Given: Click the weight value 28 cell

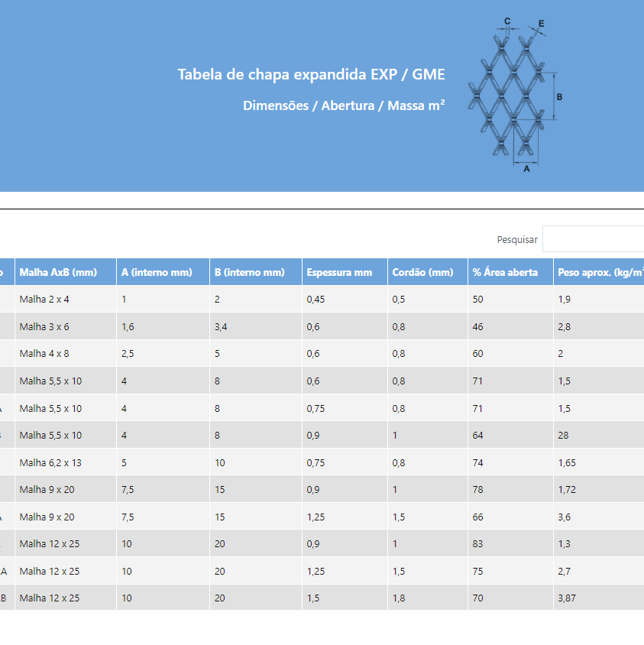Looking at the screenshot, I should [563, 436].
